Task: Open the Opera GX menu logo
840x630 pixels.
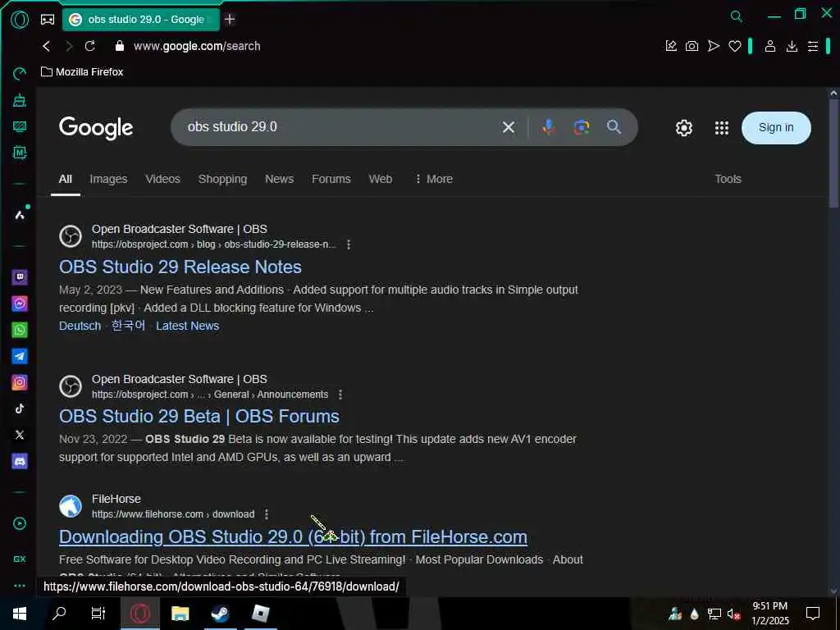Action: pyautogui.click(x=20, y=20)
